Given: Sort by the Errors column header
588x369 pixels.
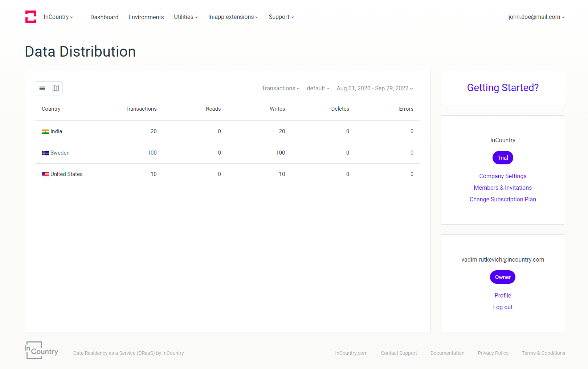Looking at the screenshot, I should coord(406,109).
